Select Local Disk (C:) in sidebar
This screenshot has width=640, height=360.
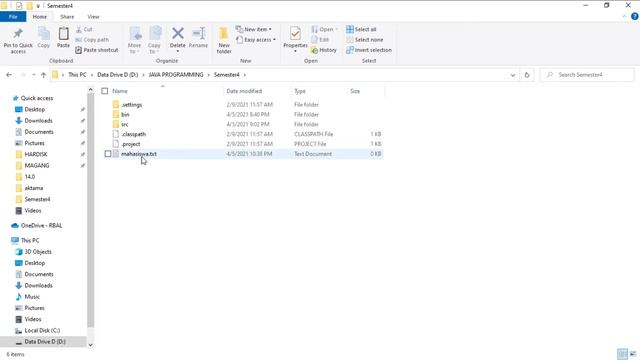point(42,330)
